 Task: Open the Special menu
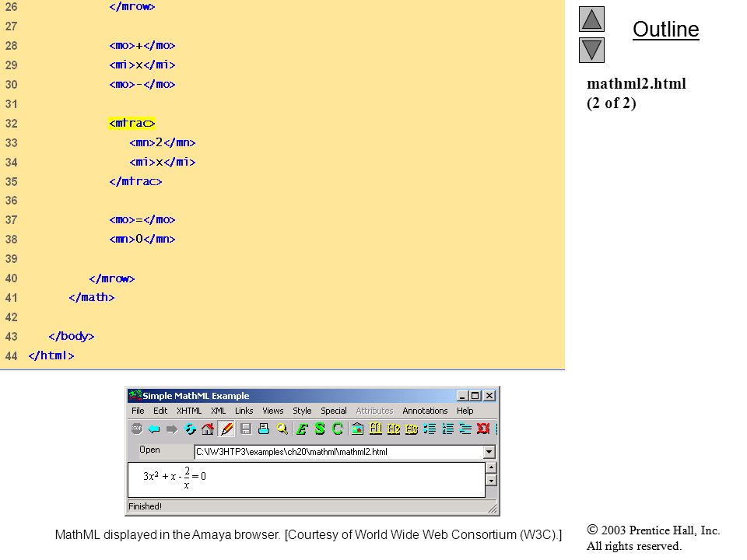[x=334, y=411]
